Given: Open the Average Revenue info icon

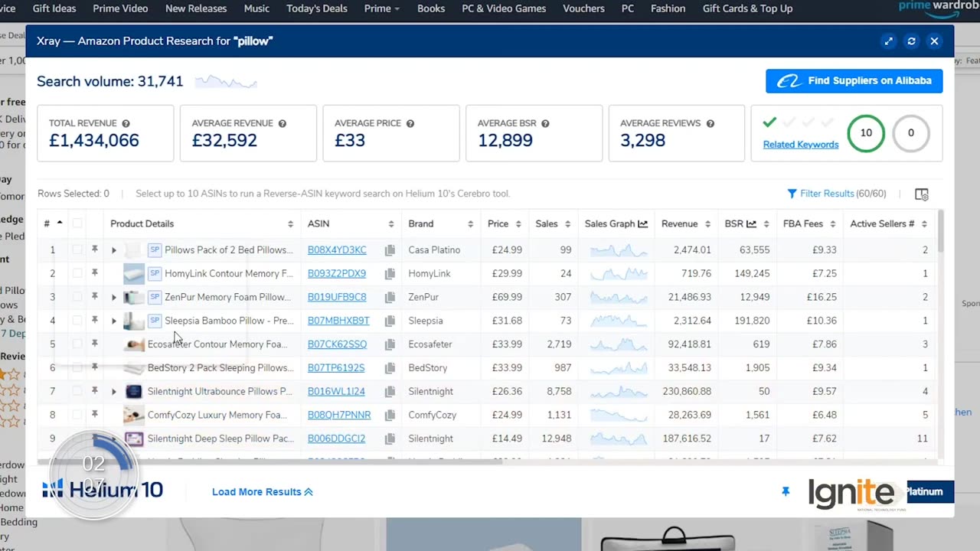Looking at the screenshot, I should (282, 123).
